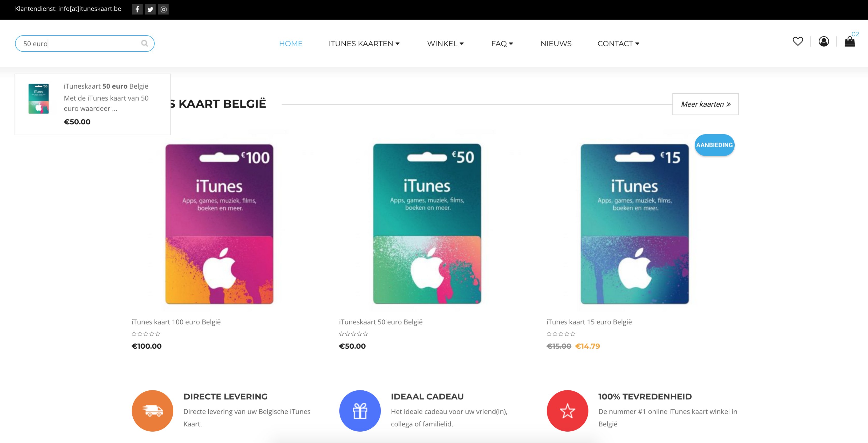
Task: Click the Meer kaarten button
Action: [705, 104]
